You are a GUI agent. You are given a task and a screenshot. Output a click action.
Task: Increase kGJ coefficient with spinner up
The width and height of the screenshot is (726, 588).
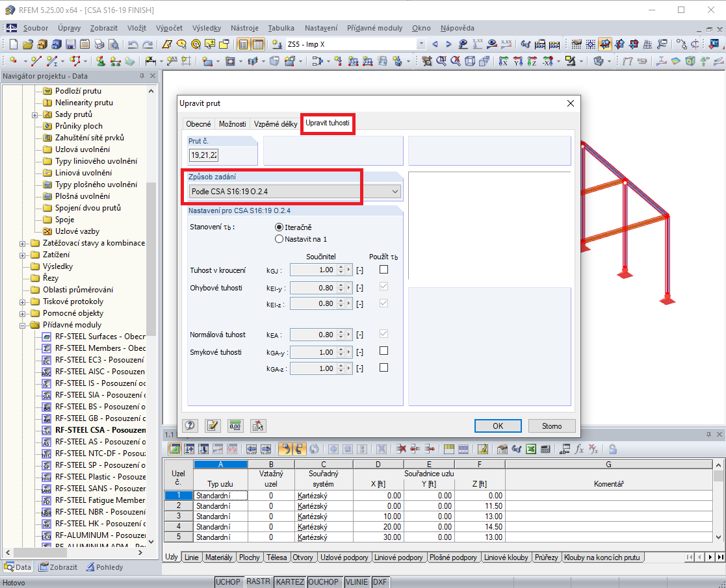point(341,267)
